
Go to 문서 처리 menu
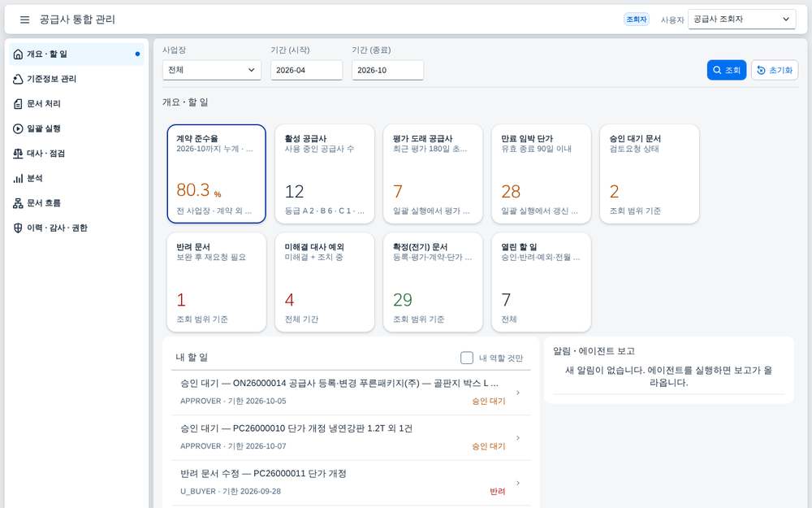point(76,104)
